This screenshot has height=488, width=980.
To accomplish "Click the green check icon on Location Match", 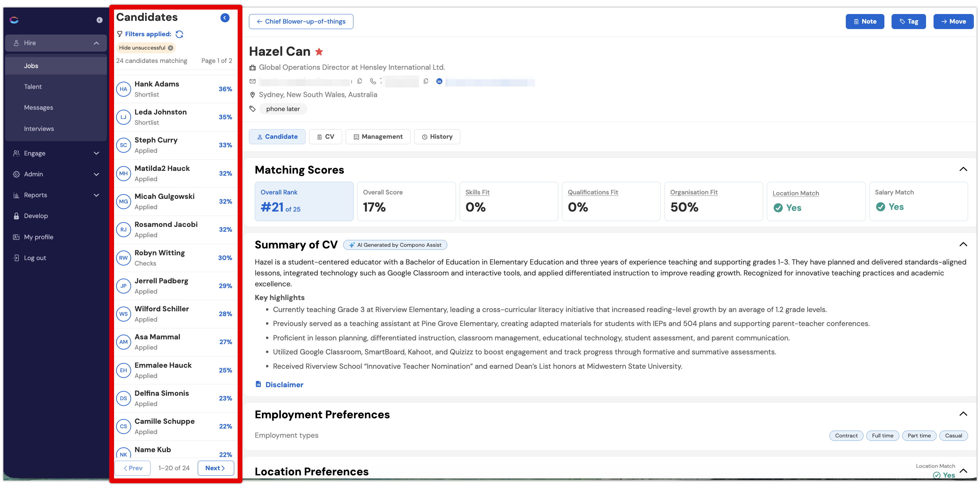I will pyautogui.click(x=778, y=208).
